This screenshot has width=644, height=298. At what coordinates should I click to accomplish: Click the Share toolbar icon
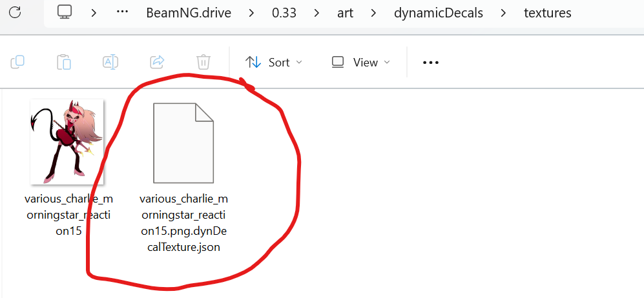pyautogui.click(x=158, y=62)
